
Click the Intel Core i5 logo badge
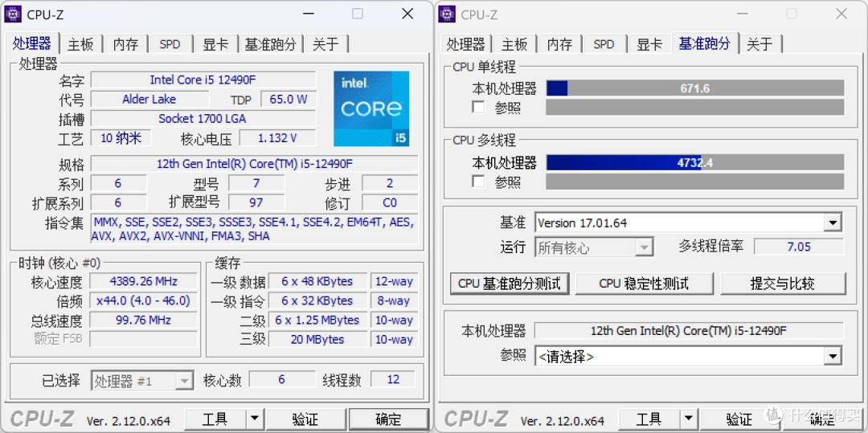tap(371, 108)
